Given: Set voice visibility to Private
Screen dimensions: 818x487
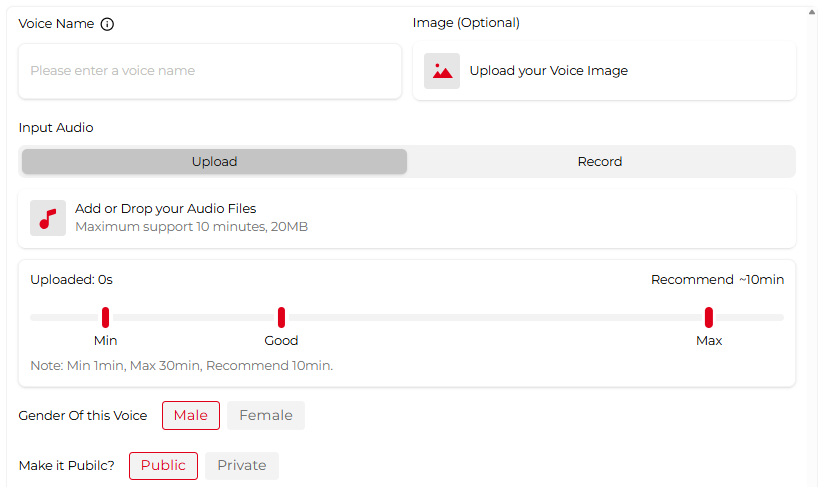Looking at the screenshot, I should click(x=242, y=466).
